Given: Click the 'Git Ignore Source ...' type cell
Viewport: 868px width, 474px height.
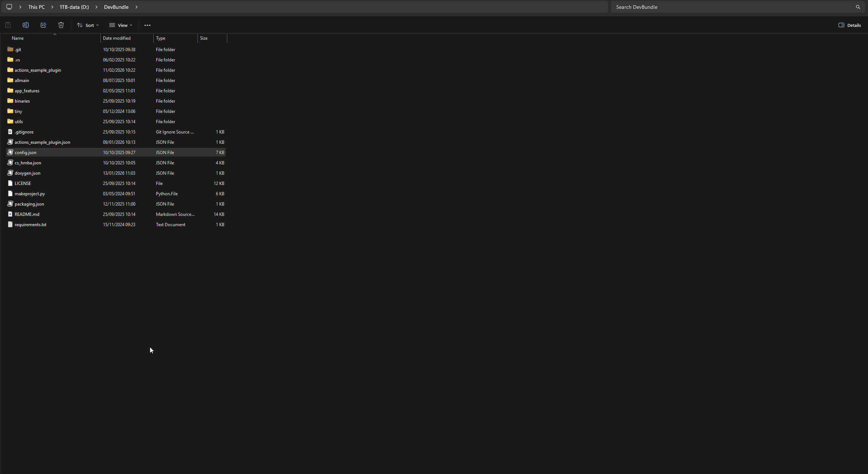Looking at the screenshot, I should (x=175, y=132).
